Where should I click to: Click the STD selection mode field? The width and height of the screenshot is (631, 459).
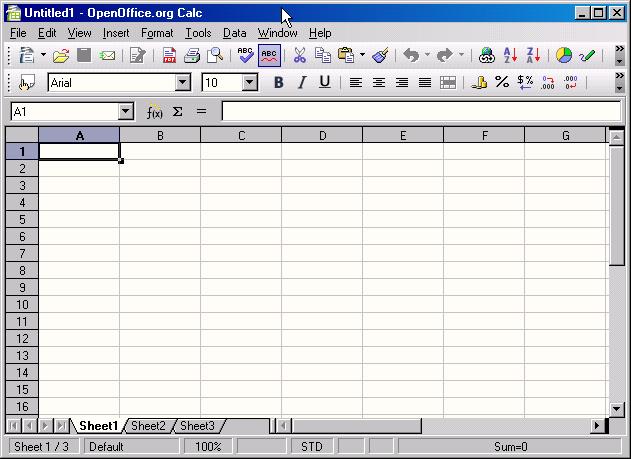coord(311,447)
